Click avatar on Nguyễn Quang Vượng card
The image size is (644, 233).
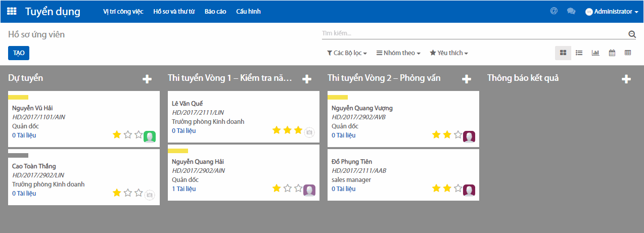coord(469,136)
